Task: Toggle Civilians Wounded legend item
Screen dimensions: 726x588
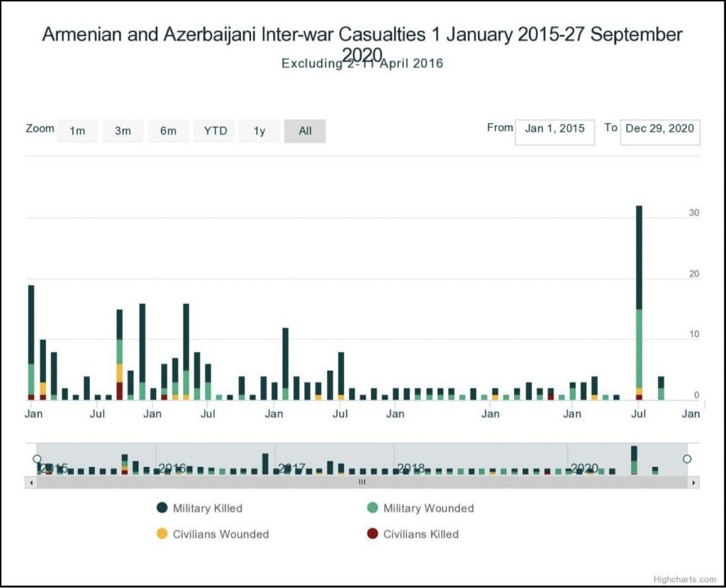Action: pos(220,534)
